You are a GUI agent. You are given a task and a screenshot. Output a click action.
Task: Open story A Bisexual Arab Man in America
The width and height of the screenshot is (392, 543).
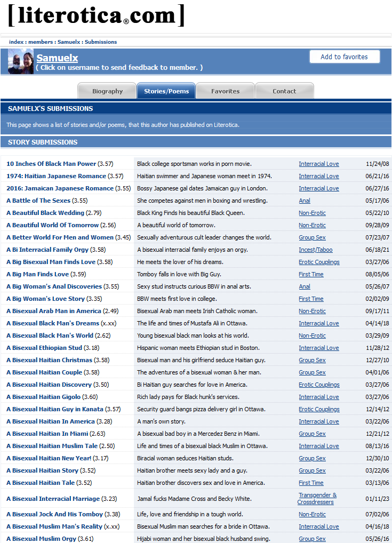click(x=54, y=311)
